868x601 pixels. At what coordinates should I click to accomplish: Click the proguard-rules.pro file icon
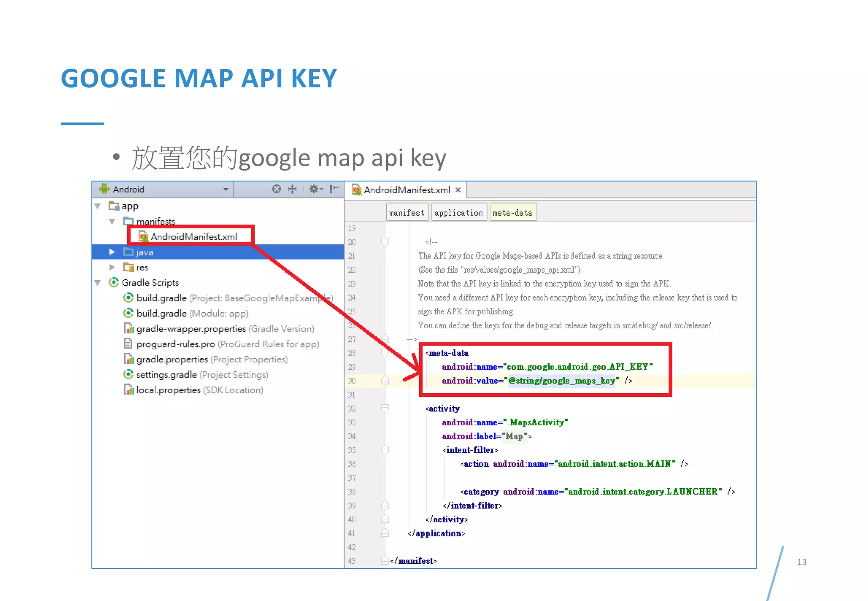point(128,343)
